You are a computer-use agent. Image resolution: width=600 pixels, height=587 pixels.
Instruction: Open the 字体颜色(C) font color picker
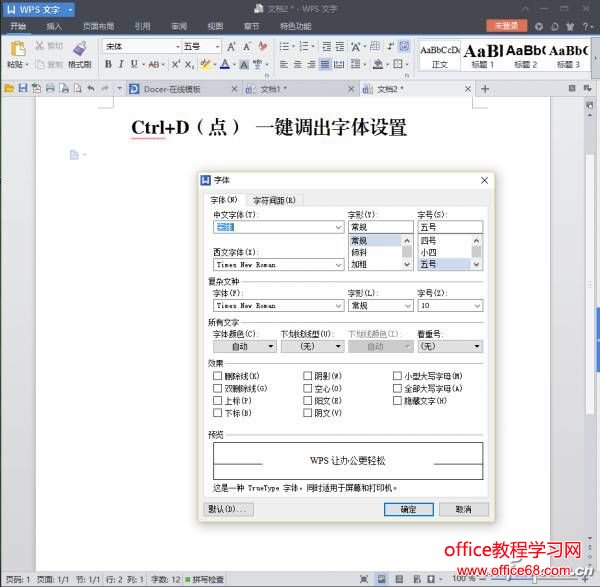coord(245,346)
